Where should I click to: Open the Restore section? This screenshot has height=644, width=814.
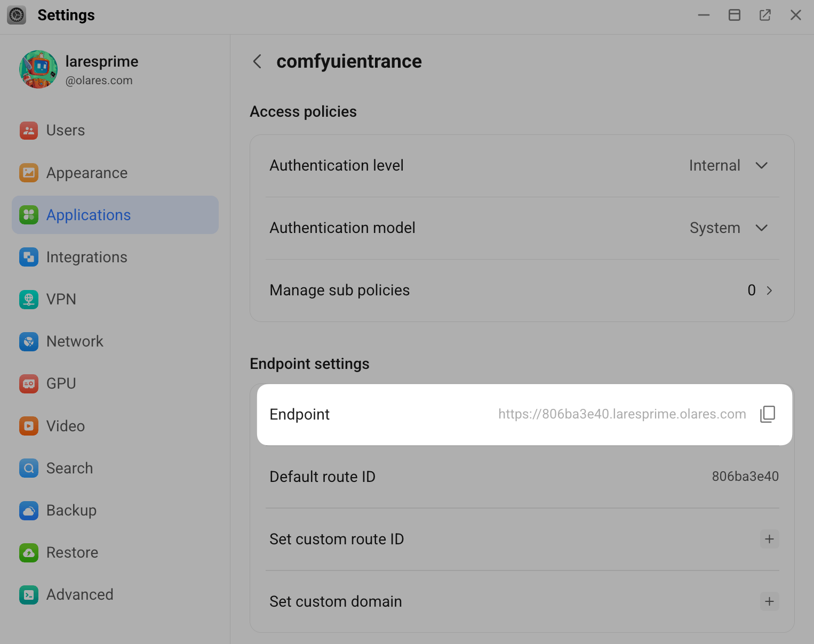(72, 552)
